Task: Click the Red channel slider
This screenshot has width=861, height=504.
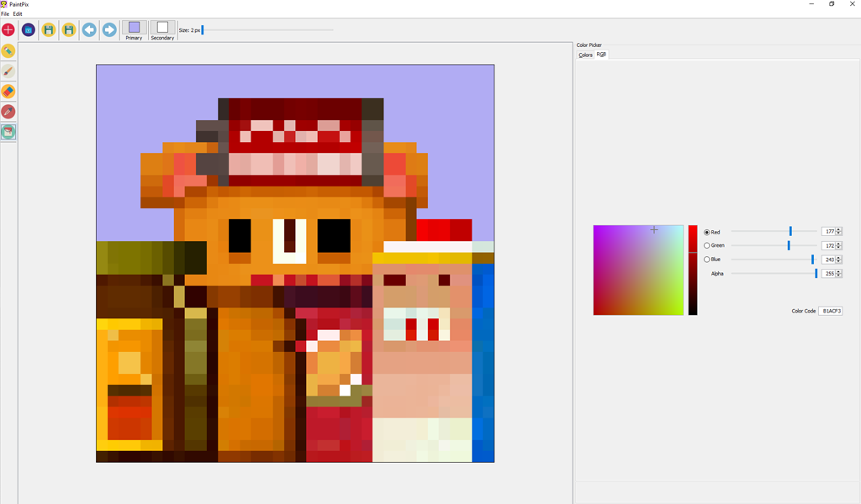Action: 774,232
